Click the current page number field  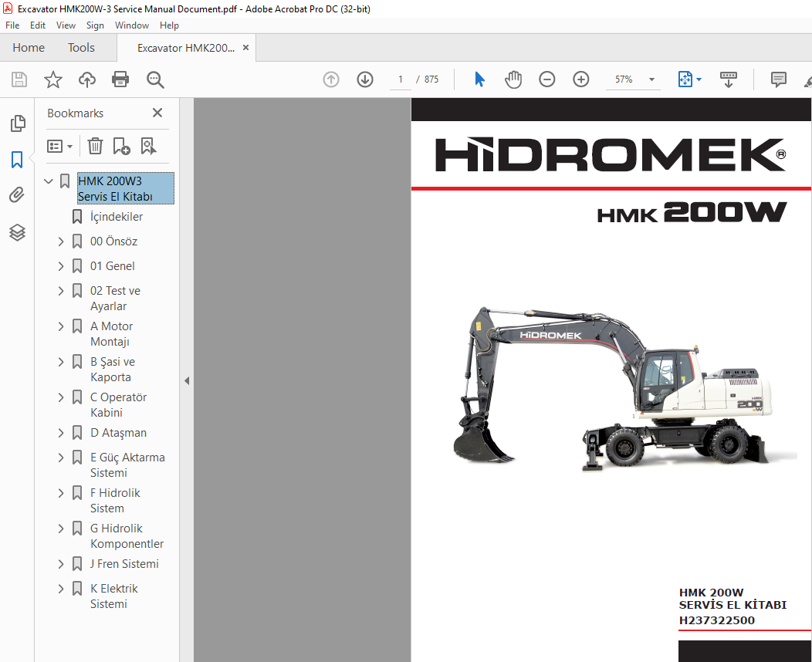pyautogui.click(x=401, y=79)
